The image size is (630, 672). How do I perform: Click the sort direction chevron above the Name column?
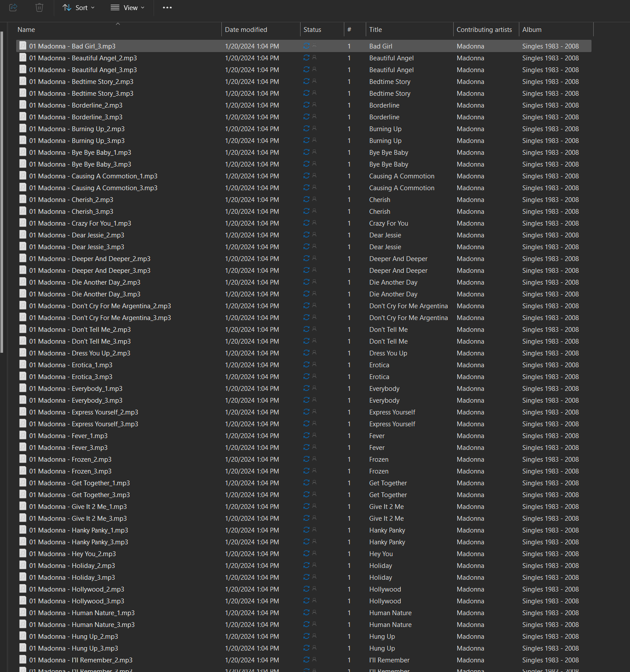tap(118, 24)
